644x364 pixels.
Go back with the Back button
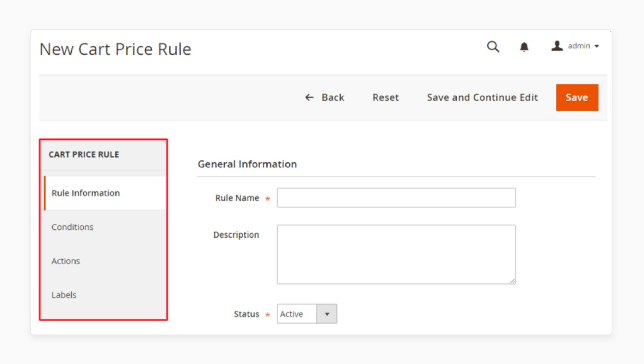pyautogui.click(x=324, y=97)
